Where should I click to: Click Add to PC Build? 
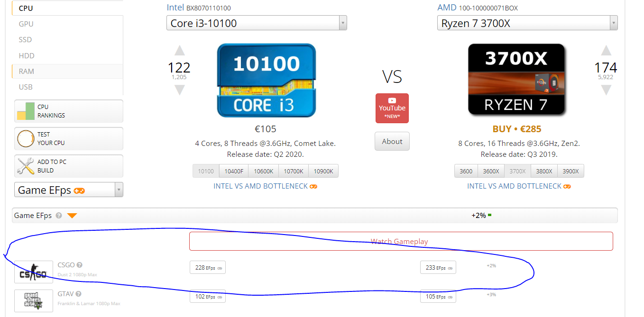[x=69, y=166]
